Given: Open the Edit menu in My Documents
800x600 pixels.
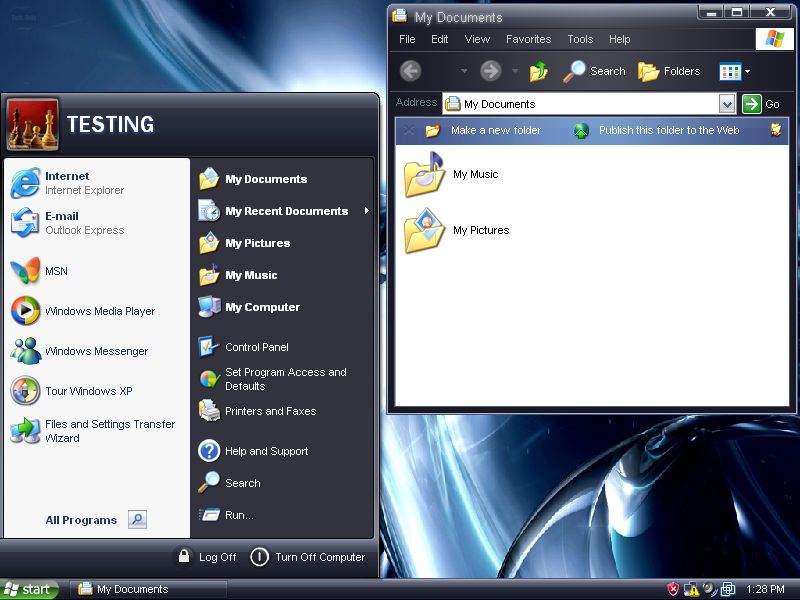Looking at the screenshot, I should (439, 39).
